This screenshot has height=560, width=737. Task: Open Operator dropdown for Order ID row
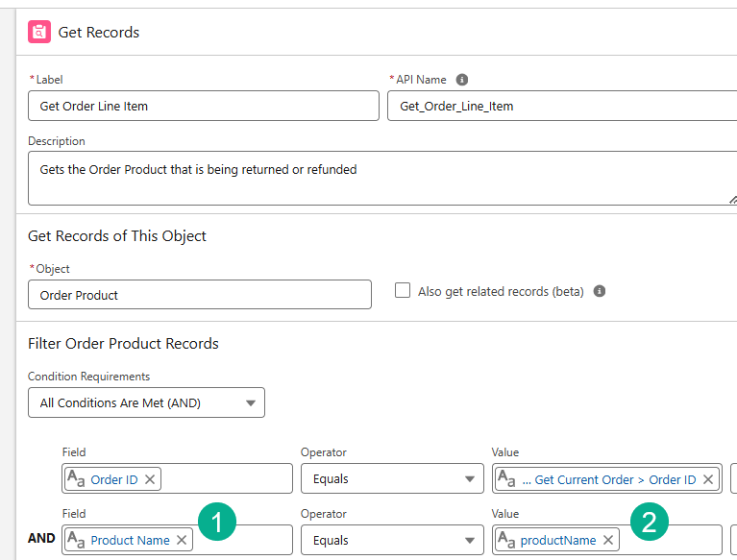pyautogui.click(x=392, y=479)
